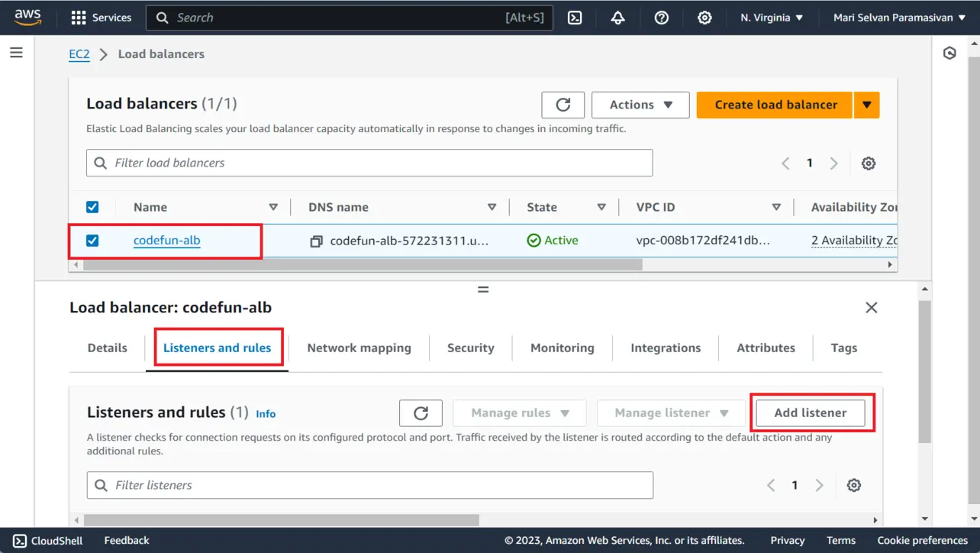Image resolution: width=980 pixels, height=553 pixels.
Task: Open the settings gear in top bar
Action: point(704,18)
